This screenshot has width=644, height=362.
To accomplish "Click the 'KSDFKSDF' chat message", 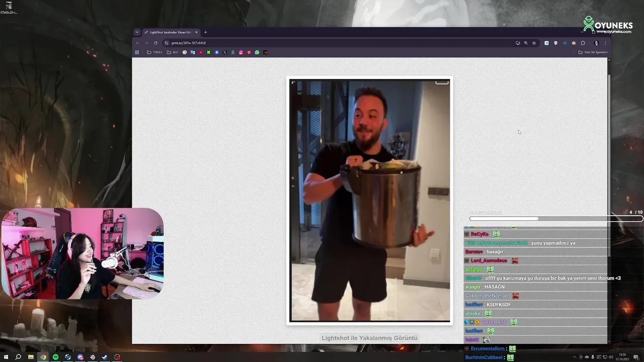I will [499, 305].
